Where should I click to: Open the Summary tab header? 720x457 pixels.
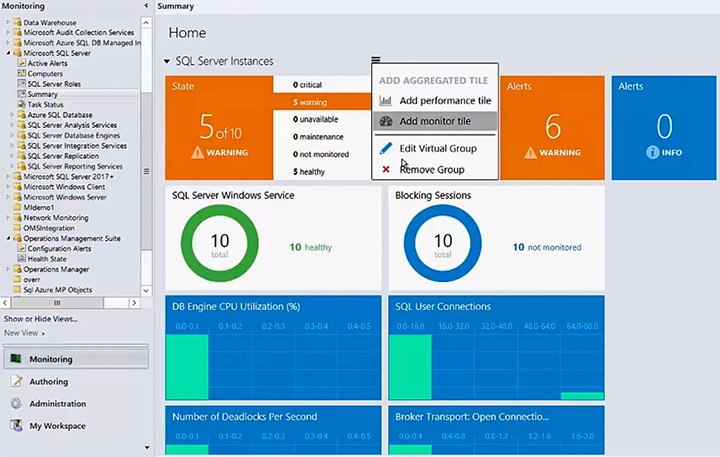click(175, 6)
